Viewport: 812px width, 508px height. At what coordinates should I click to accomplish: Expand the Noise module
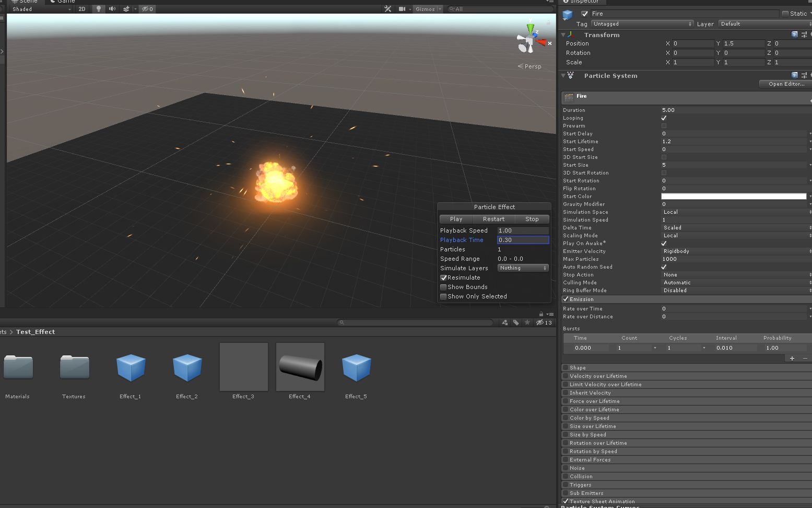tap(687, 468)
